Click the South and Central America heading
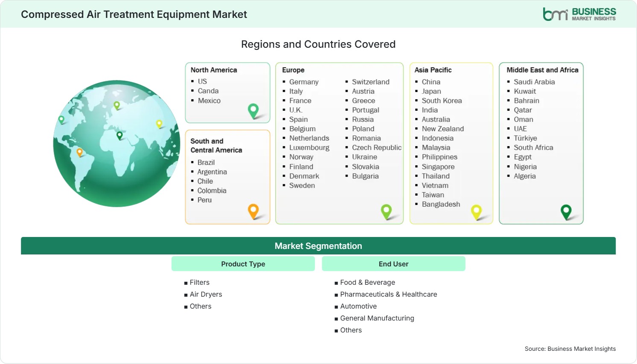The image size is (637, 364). (x=216, y=145)
